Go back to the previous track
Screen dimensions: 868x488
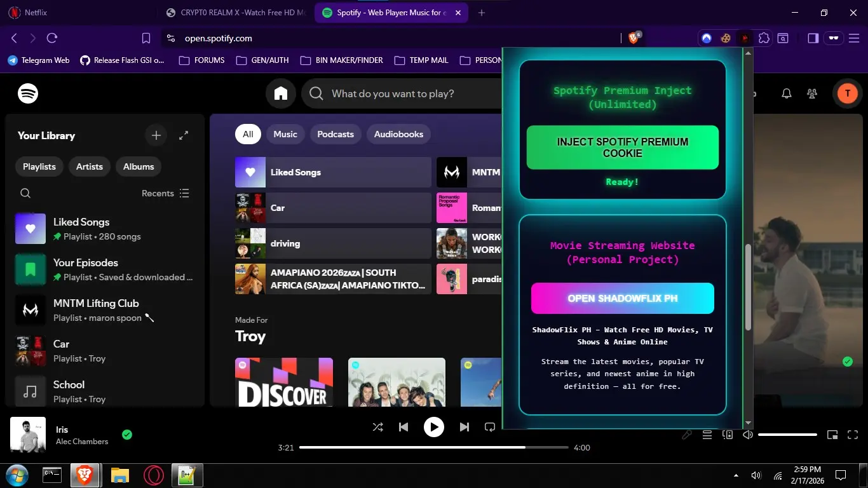pyautogui.click(x=403, y=427)
